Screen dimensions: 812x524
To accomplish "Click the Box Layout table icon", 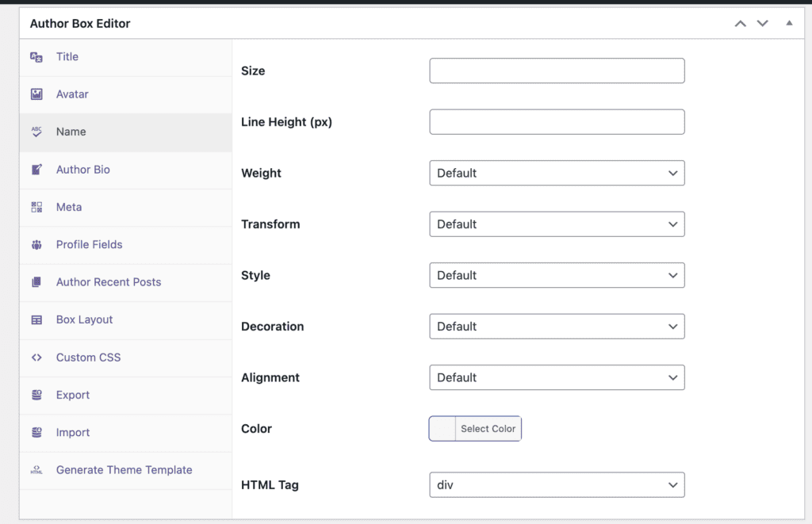I will point(36,319).
